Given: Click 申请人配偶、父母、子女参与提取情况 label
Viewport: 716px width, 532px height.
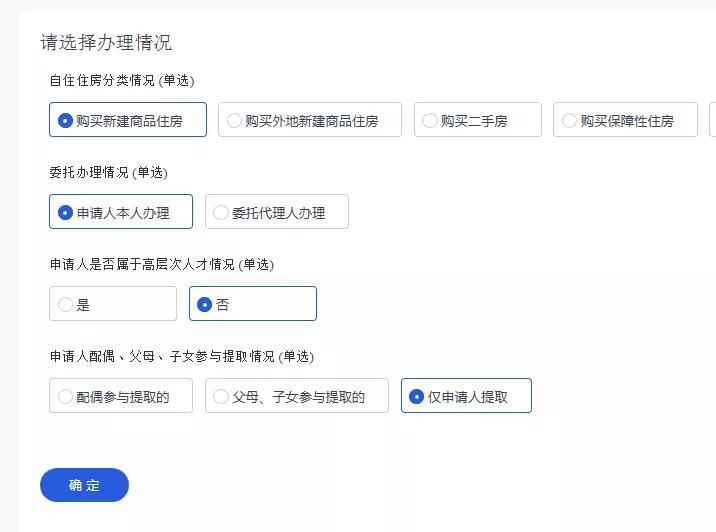Looking at the screenshot, I should 181,356.
